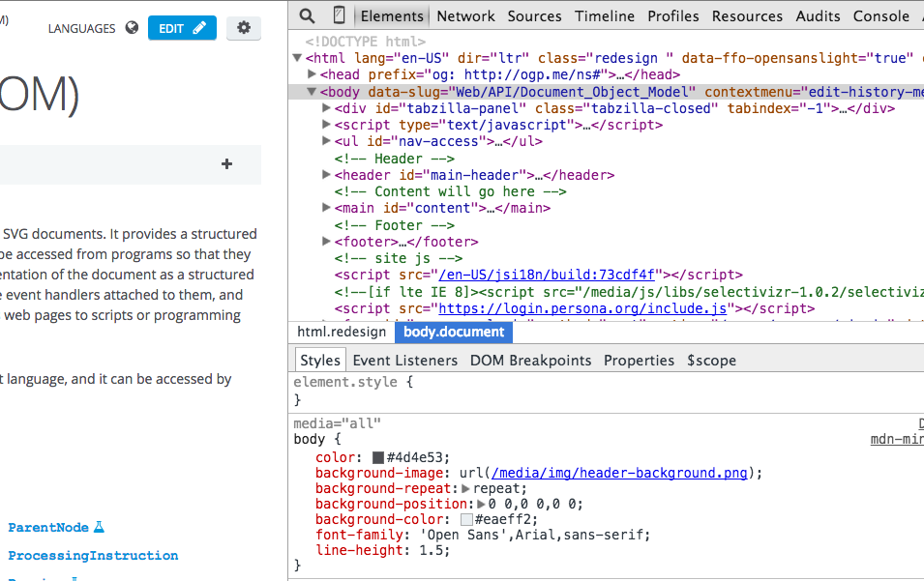The image size is (924, 581).
Task: Collapse the html element node
Action: point(297,58)
